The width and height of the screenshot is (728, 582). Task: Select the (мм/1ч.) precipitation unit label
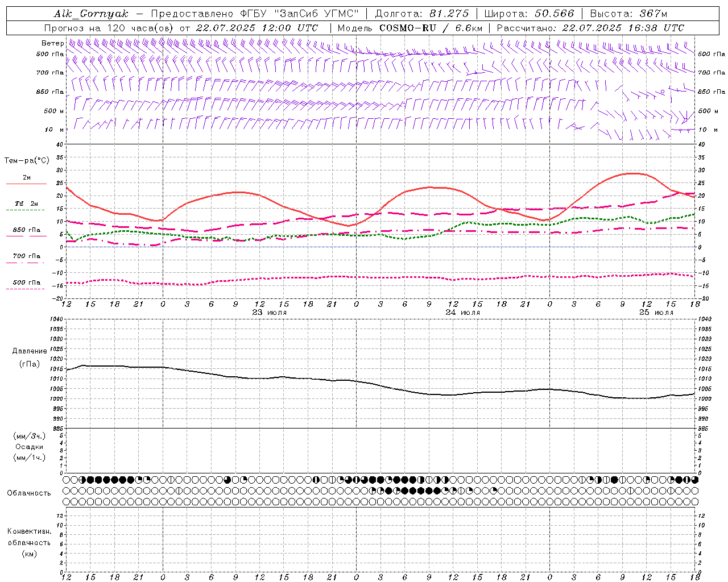tap(30, 458)
